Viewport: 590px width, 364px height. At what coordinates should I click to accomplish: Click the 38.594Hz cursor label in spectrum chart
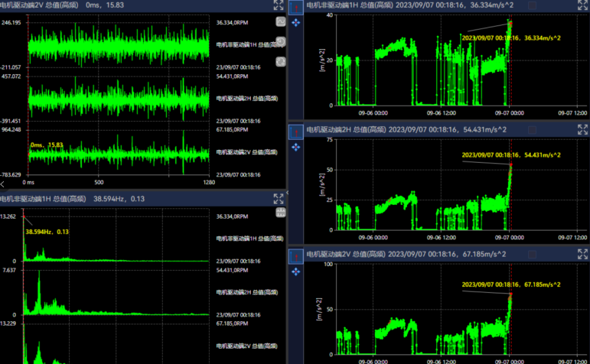47,231
